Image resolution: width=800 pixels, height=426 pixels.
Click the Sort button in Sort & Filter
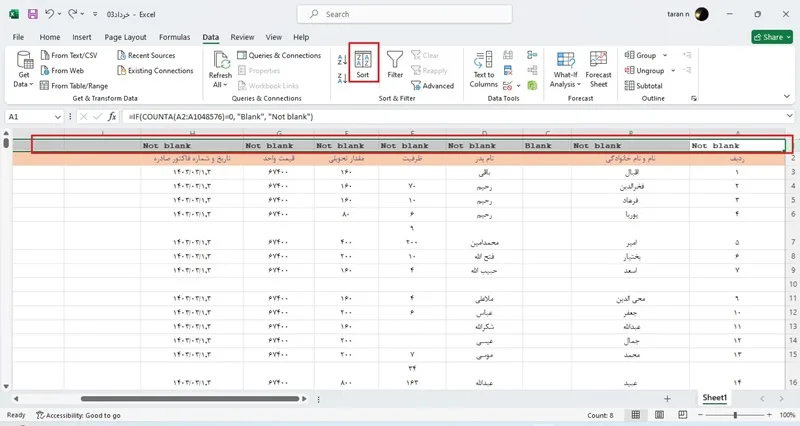coord(363,64)
